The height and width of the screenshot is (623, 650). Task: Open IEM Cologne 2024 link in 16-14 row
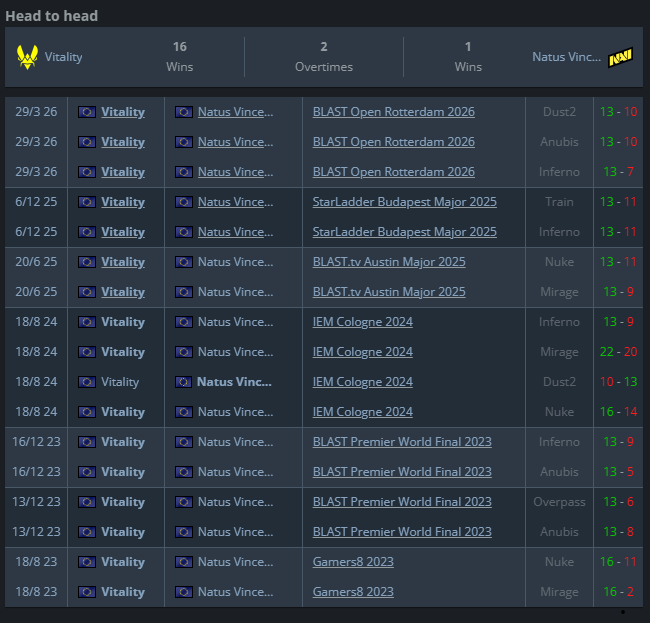(x=363, y=412)
